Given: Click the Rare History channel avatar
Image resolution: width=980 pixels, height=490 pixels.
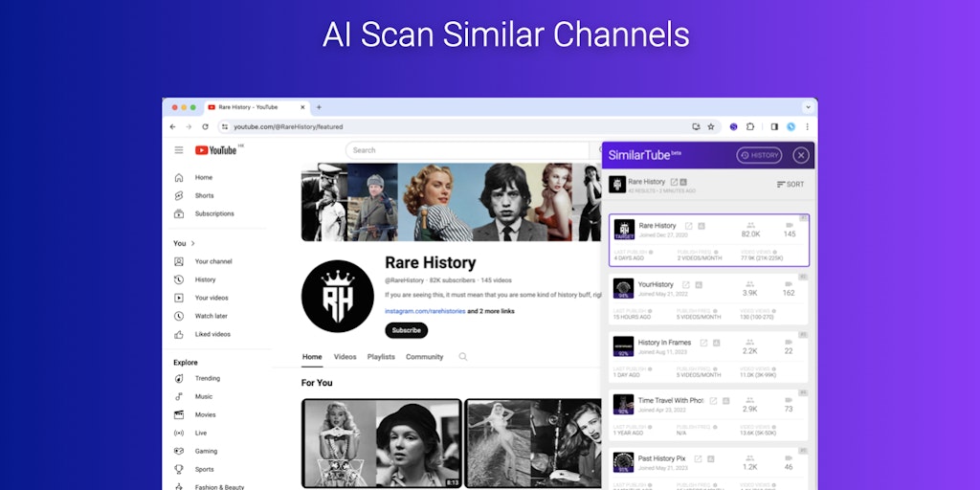Looking at the screenshot, I should pyautogui.click(x=338, y=297).
